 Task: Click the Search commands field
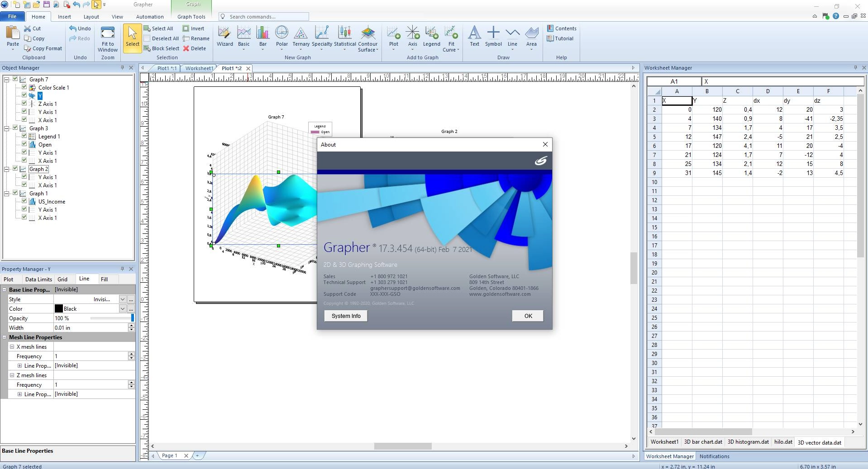pos(264,17)
